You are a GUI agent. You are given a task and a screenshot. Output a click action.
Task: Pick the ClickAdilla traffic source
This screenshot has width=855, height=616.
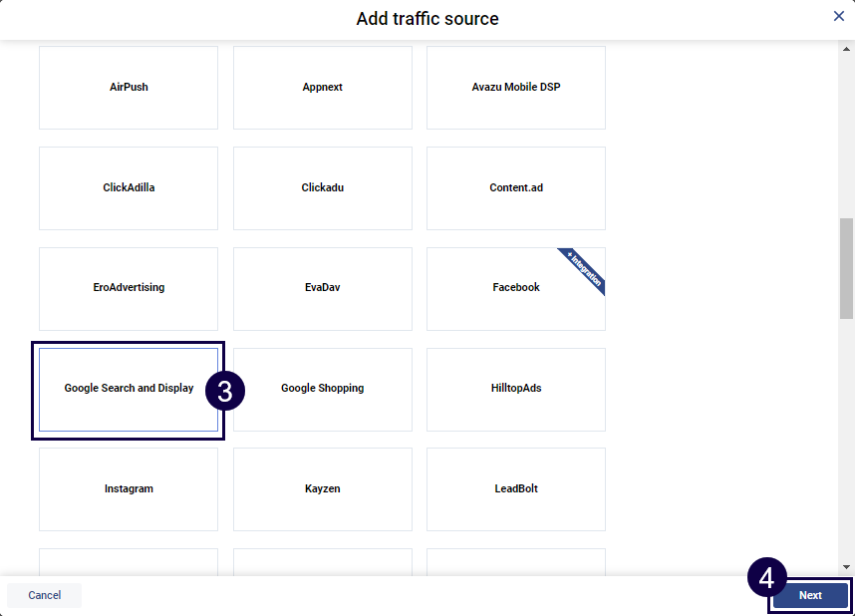click(x=129, y=188)
